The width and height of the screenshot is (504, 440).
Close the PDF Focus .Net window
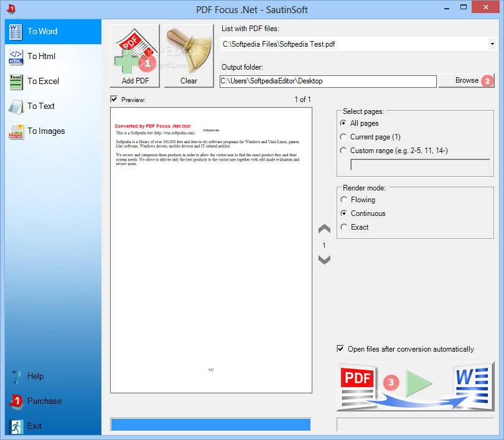point(486,7)
